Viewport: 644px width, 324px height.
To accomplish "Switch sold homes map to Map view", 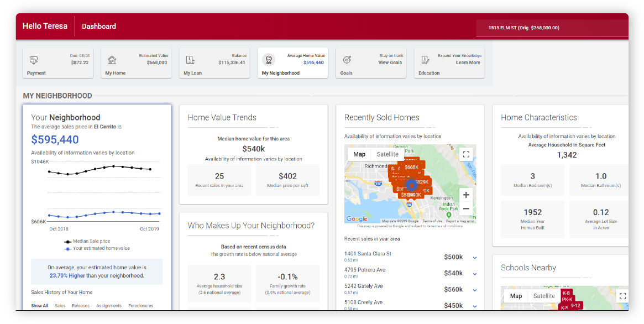I will pos(359,154).
